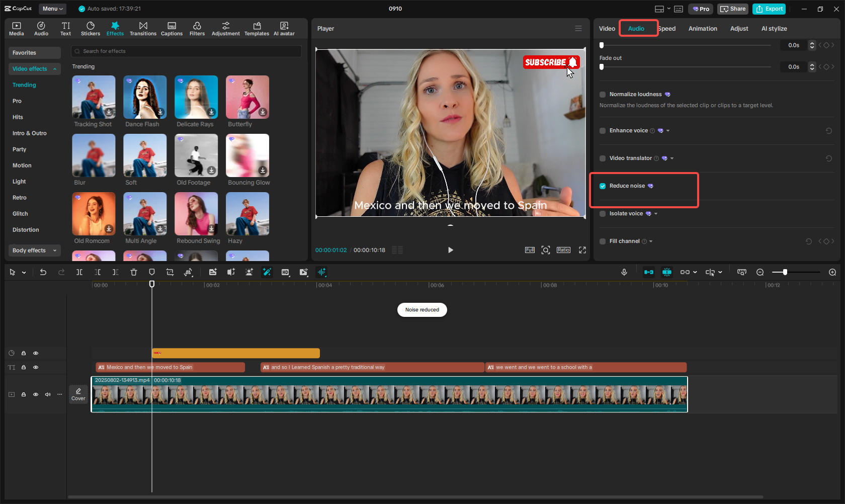Switch to the AI stylize tab
845x504 pixels.
pyautogui.click(x=774, y=29)
